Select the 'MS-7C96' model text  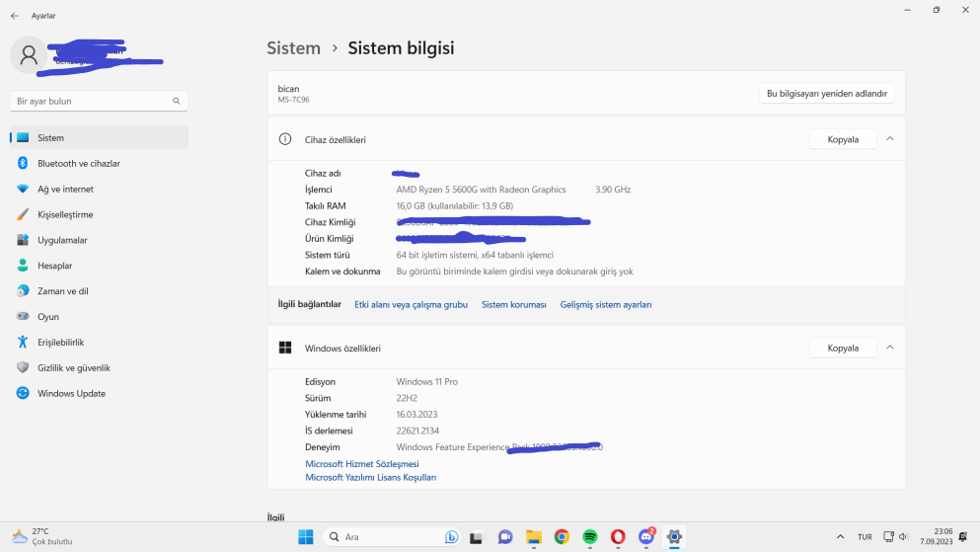pos(294,100)
